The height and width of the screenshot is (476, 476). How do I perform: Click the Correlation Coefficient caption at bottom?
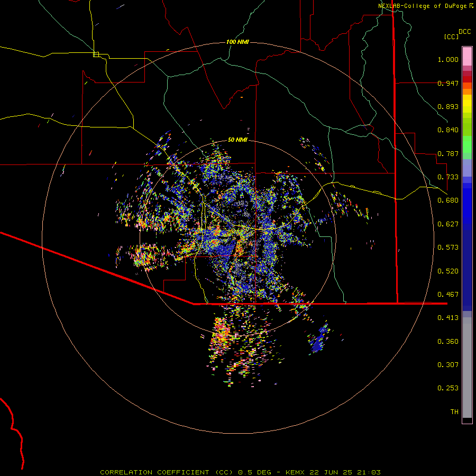[x=240, y=472]
